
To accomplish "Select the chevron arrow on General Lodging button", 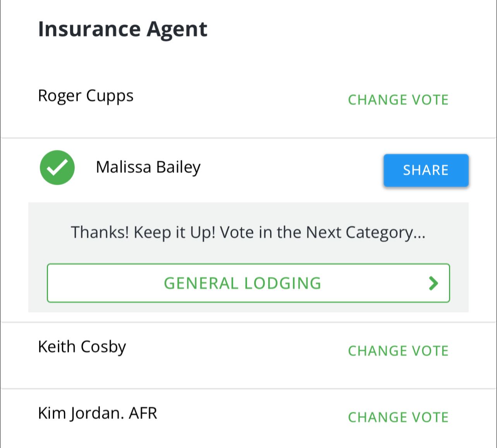I will point(434,283).
